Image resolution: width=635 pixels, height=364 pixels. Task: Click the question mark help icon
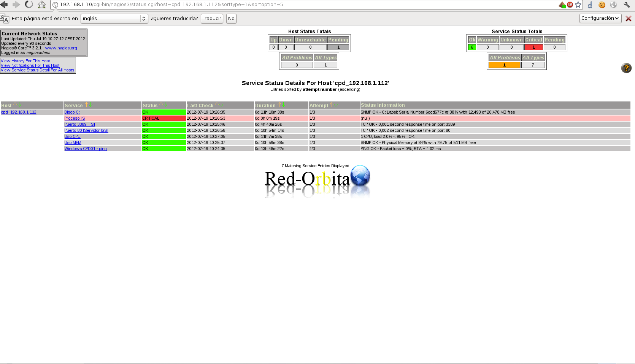click(626, 68)
